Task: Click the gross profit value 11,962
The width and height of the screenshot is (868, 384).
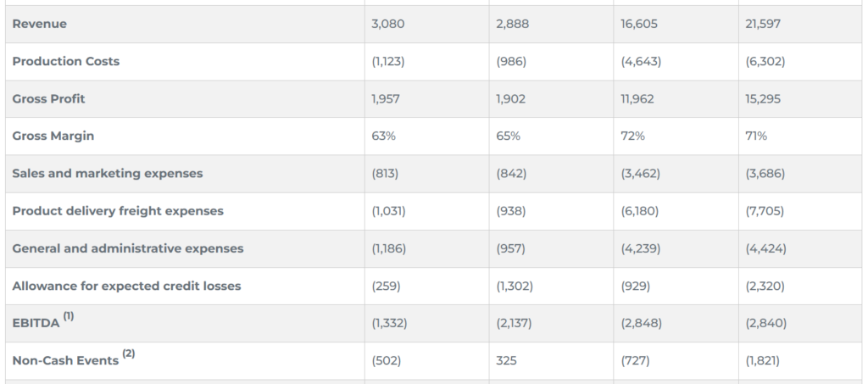Action: tap(638, 98)
